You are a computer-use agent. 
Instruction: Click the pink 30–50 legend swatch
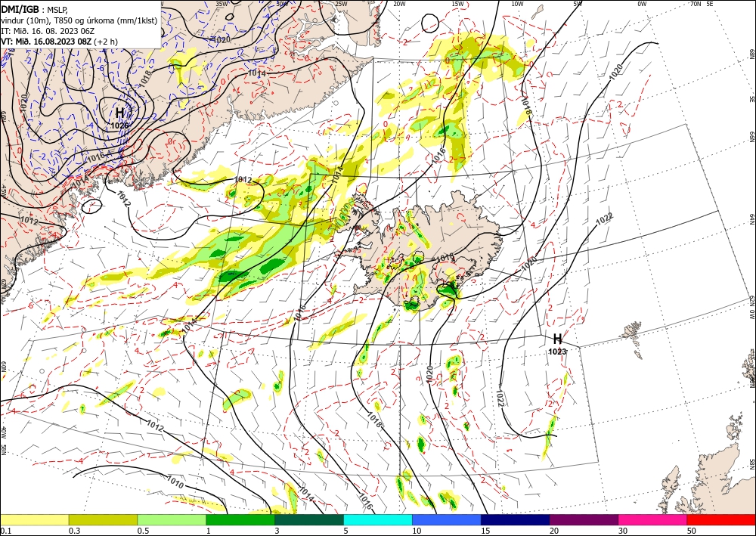[653, 519]
